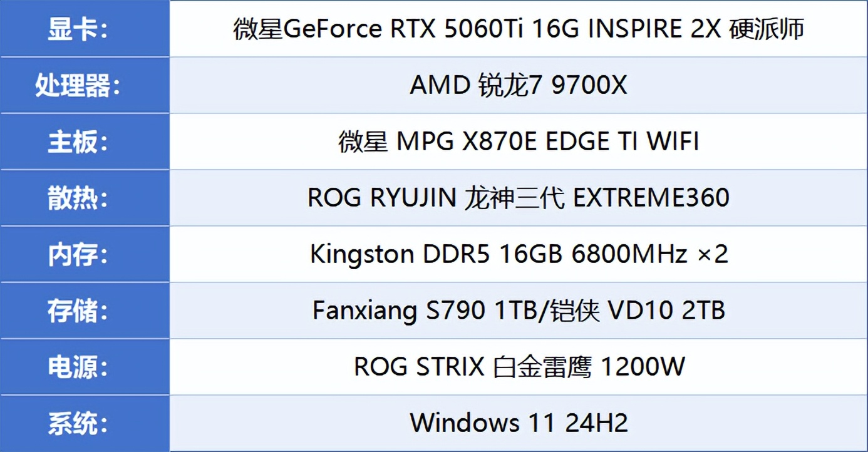Select the 散热 row header
This screenshot has height=452, width=868.
pyautogui.click(x=85, y=198)
